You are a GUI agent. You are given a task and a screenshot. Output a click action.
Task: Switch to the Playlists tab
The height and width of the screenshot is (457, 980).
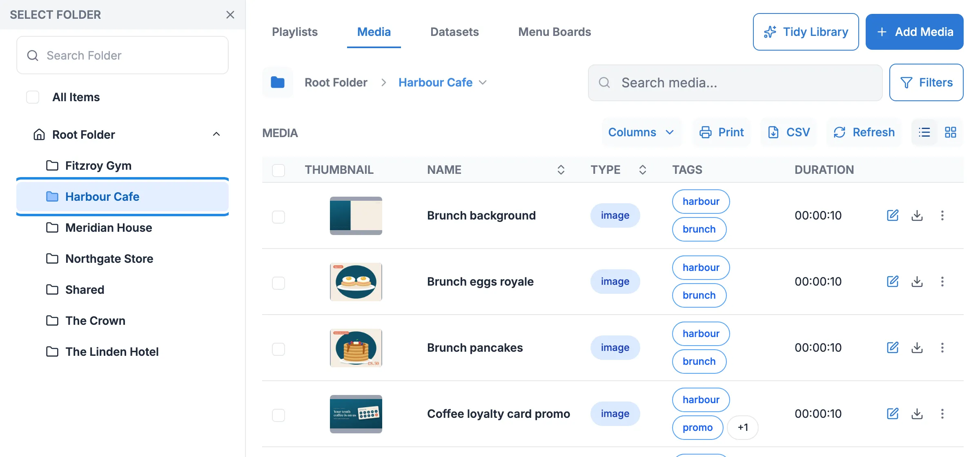[x=295, y=32]
